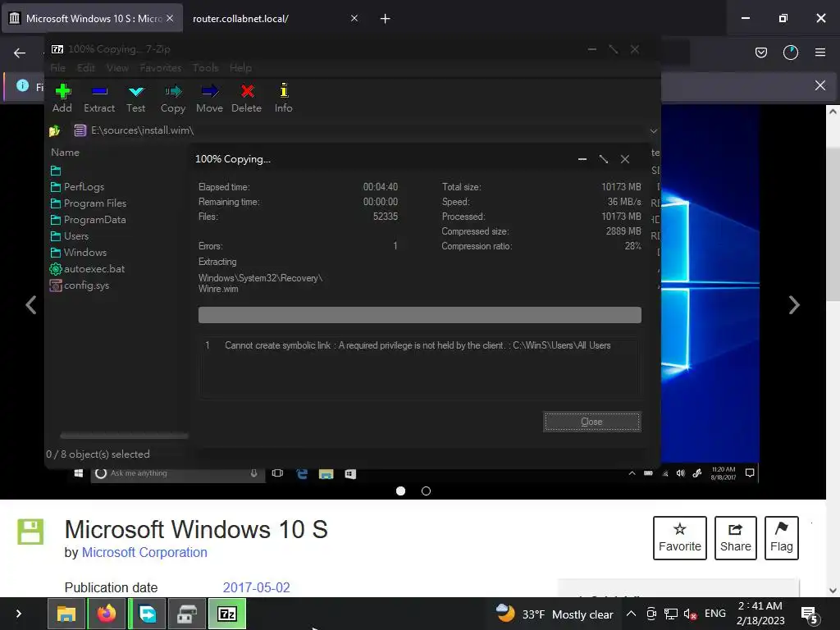Select the Windows folder in the file list
This screenshot has height=630, width=840.
pos(84,253)
